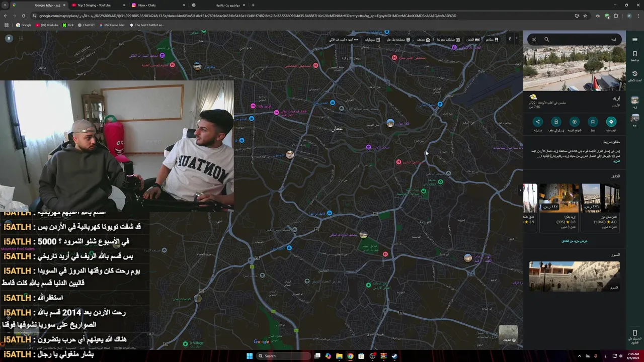Image resolution: width=644 pixels, height=362 pixels.
Task: Select the Hotels category chip
Action: tap(473, 39)
